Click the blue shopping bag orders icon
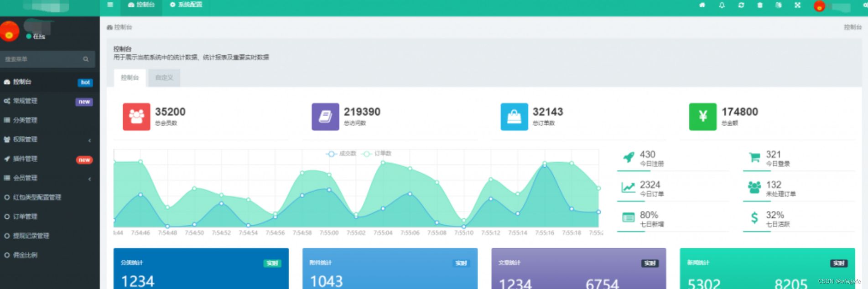Viewport: 868px width, 289px height. [514, 117]
